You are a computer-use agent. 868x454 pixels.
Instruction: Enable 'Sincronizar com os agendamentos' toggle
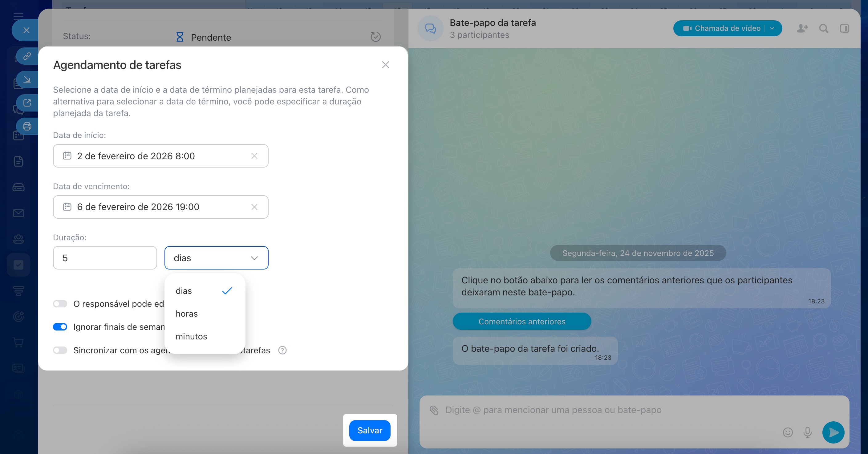(x=60, y=350)
